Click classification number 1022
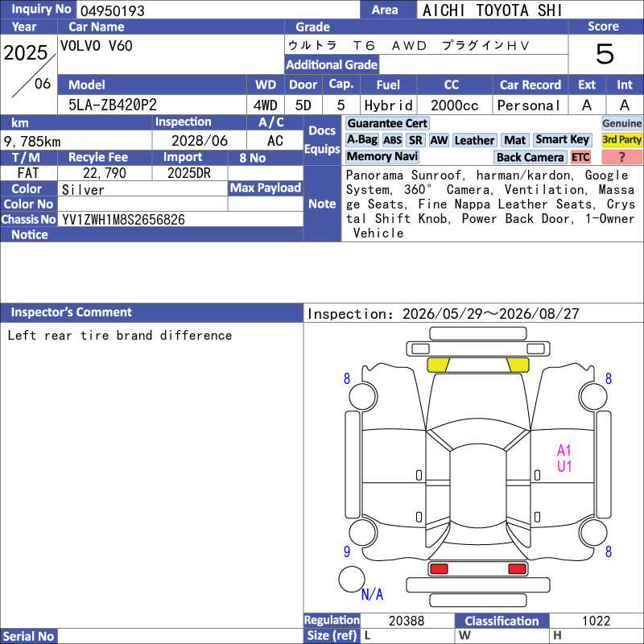644x644 pixels. (x=596, y=621)
